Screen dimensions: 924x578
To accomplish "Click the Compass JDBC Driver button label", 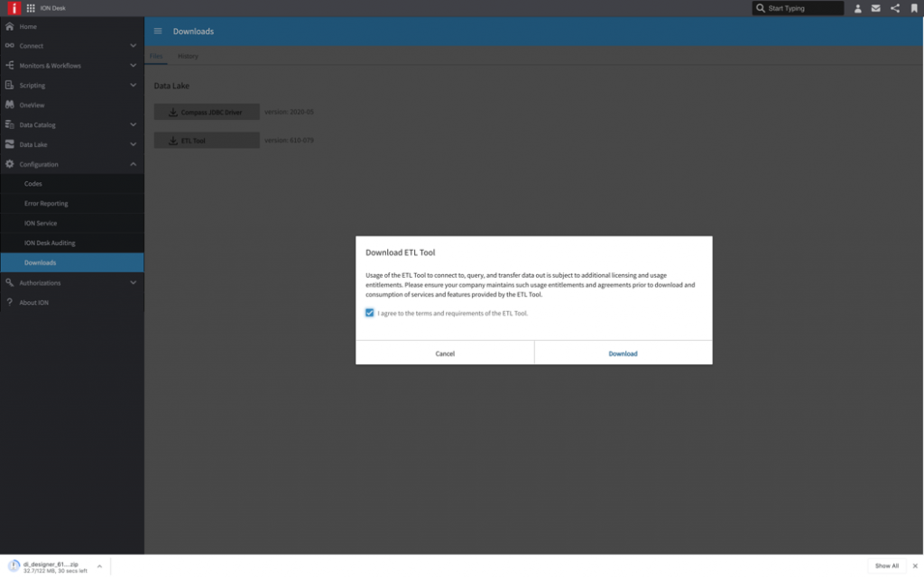I will click(x=211, y=112).
